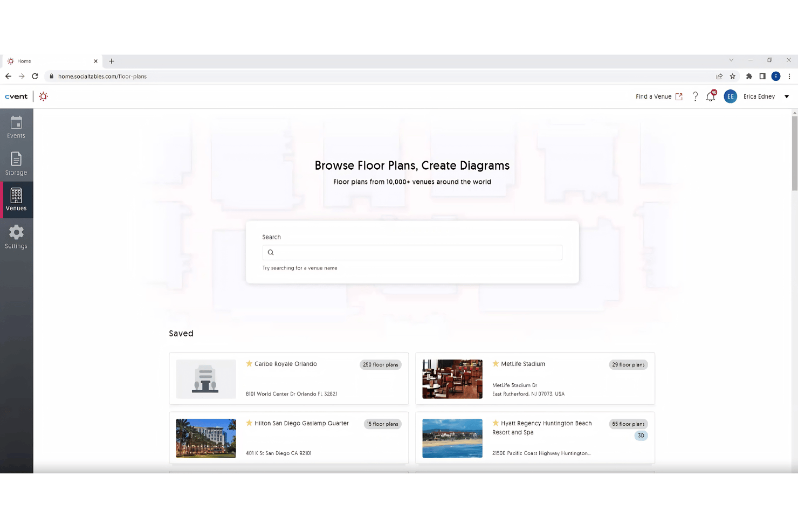Reload the page with the refresh icon

[35, 76]
